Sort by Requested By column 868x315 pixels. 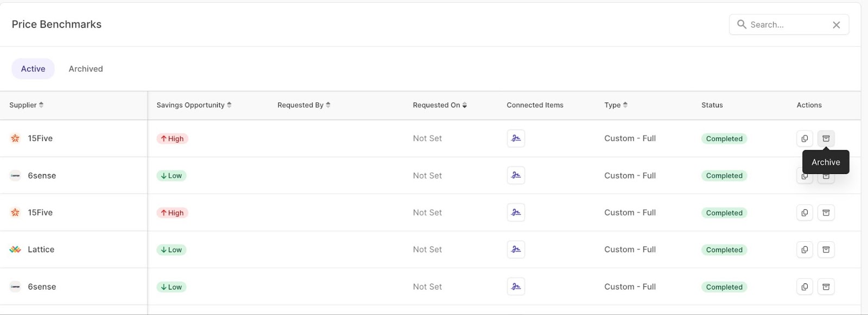[304, 105]
